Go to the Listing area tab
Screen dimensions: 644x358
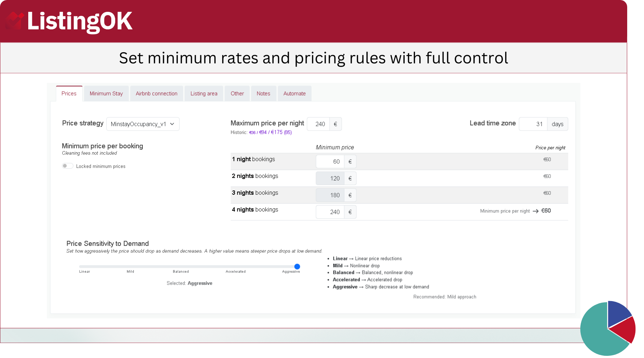pyautogui.click(x=204, y=93)
